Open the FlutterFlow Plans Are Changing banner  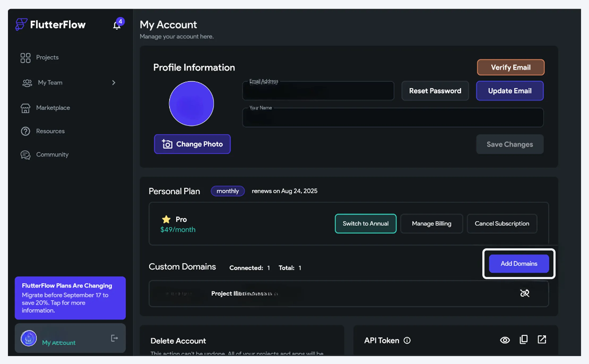(70, 298)
